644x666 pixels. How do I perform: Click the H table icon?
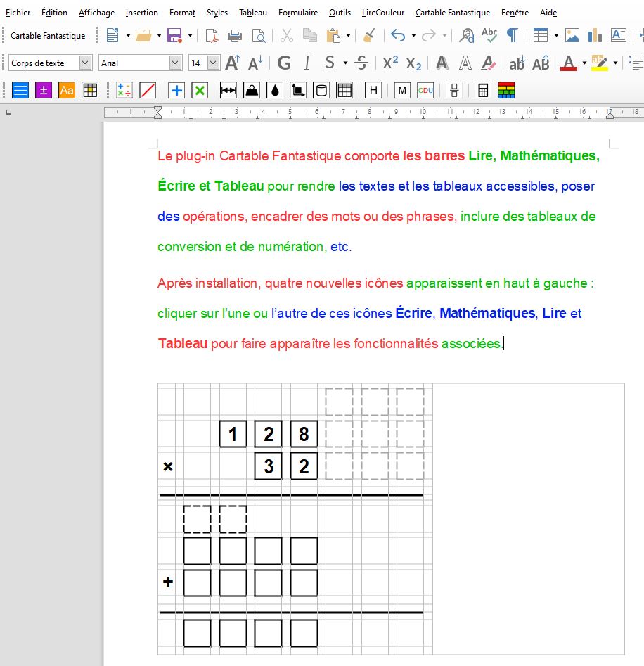[373, 91]
